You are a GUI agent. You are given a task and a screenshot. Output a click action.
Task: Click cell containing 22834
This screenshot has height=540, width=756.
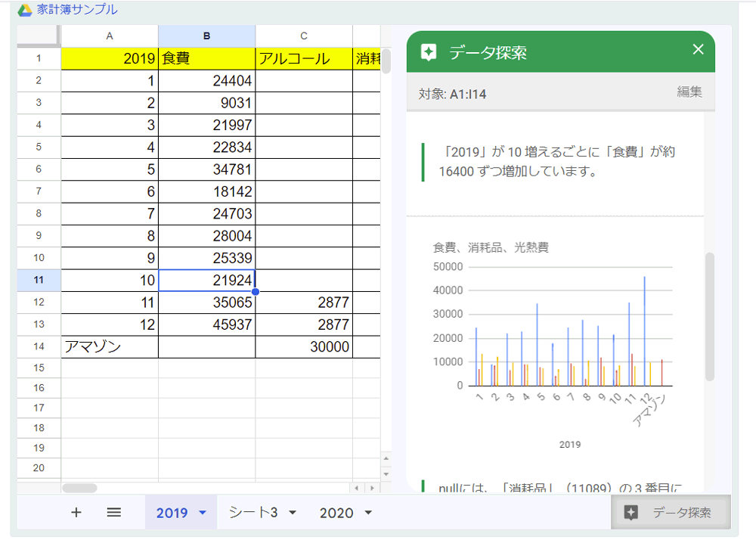pos(207,147)
